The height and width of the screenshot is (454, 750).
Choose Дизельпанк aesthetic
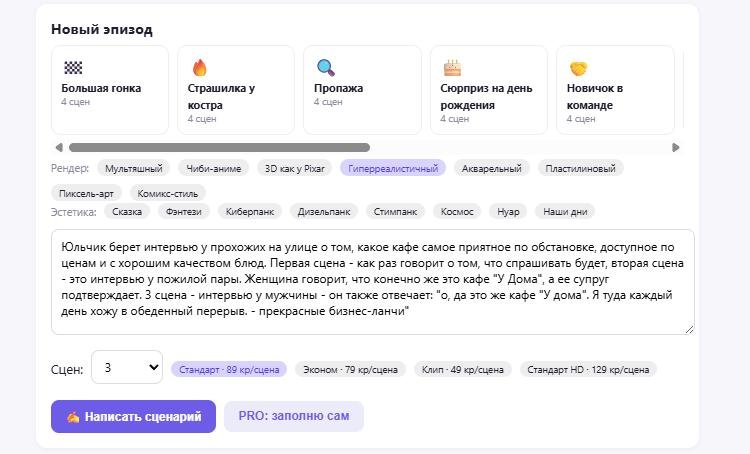(324, 211)
